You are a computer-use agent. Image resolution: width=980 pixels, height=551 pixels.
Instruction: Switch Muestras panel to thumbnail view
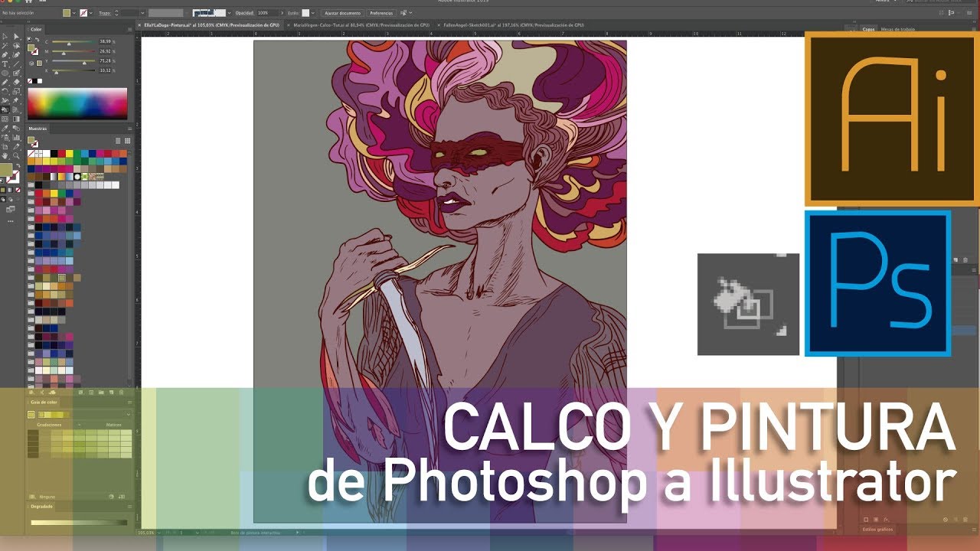(127, 141)
